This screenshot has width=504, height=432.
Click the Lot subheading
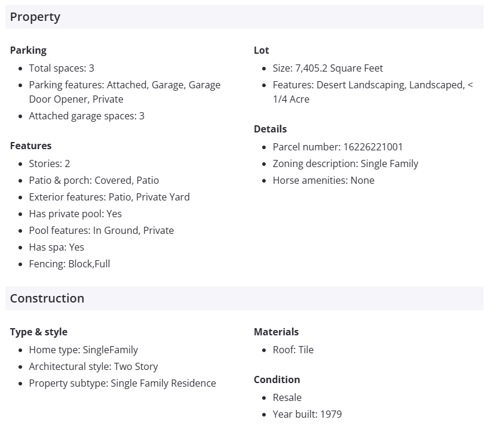tap(262, 50)
